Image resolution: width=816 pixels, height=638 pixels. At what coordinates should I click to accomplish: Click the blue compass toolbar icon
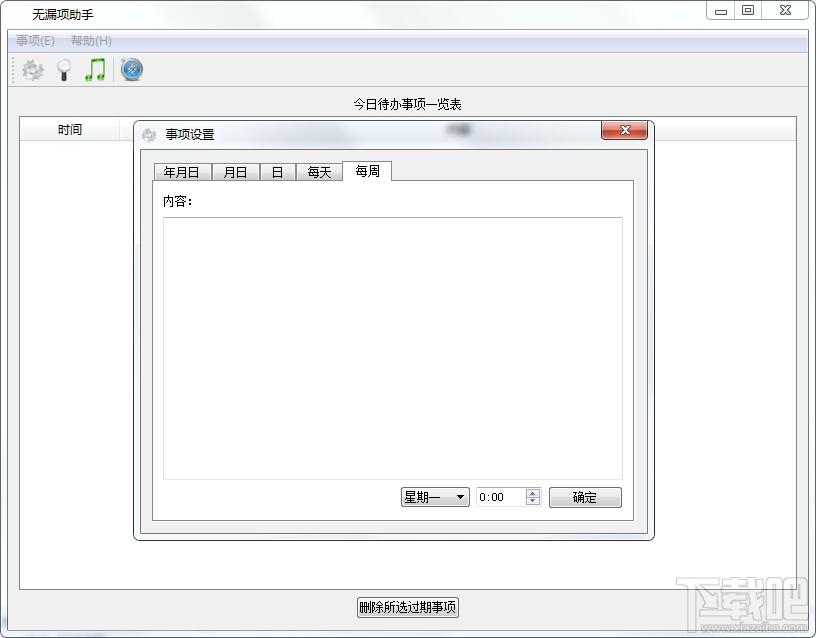(x=132, y=70)
